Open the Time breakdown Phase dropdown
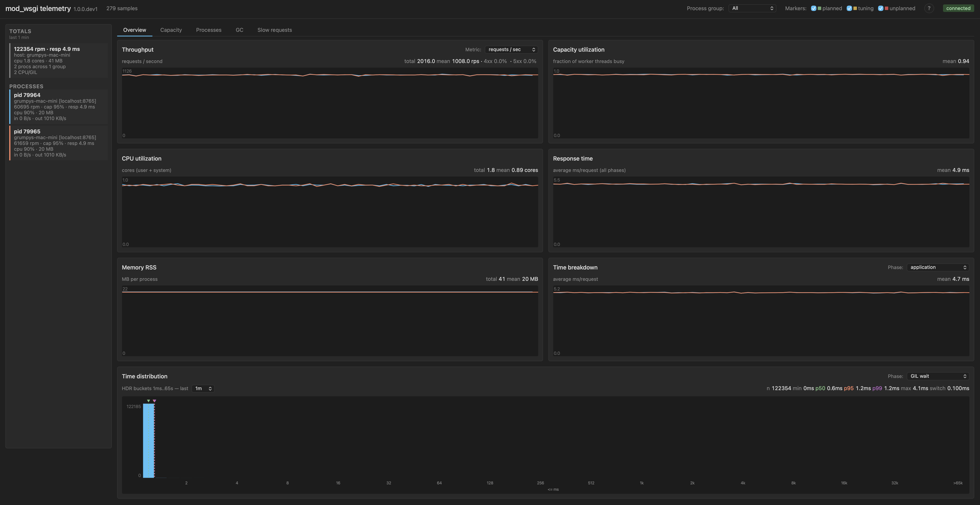 pyautogui.click(x=938, y=267)
